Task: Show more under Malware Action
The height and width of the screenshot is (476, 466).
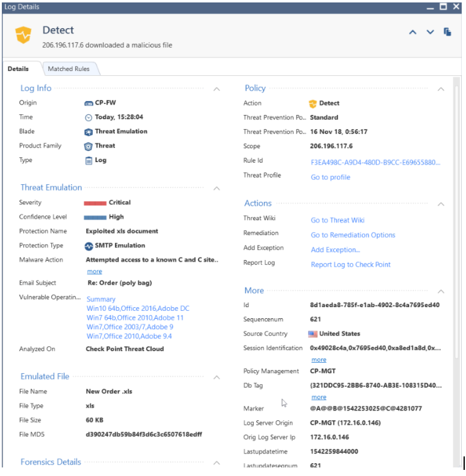Action: (94, 272)
